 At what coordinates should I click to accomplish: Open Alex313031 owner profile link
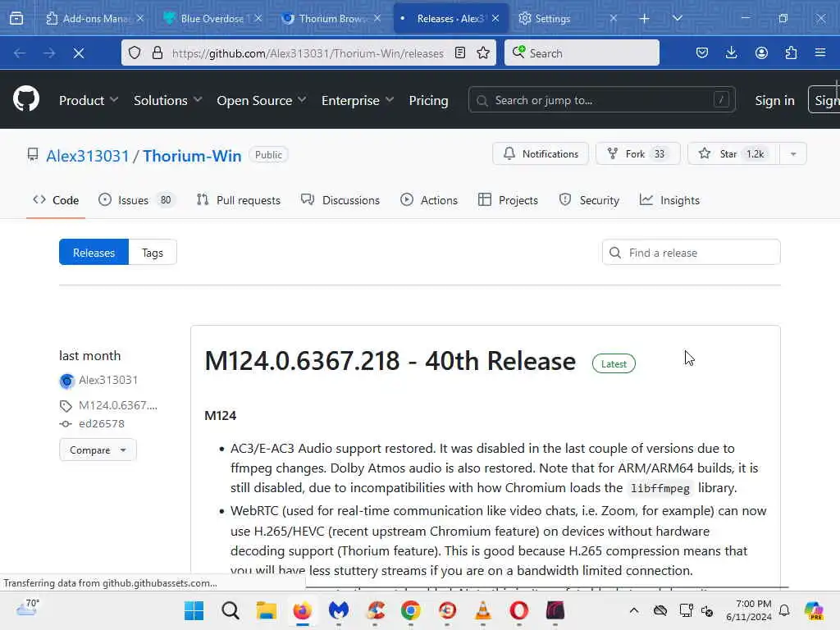88,156
